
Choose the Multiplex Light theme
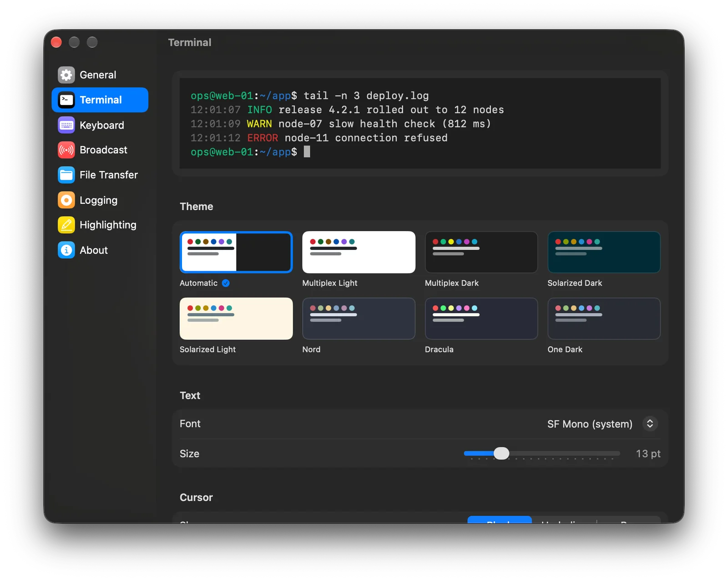coord(359,252)
